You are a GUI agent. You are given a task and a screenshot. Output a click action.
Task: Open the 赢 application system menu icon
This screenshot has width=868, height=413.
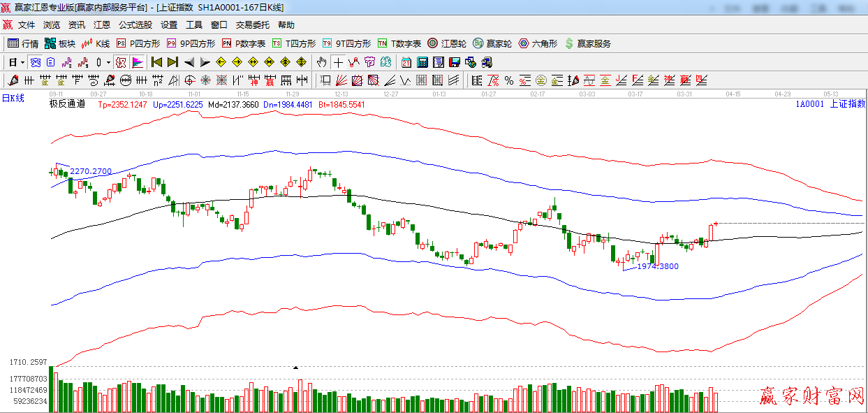pyautogui.click(x=6, y=24)
